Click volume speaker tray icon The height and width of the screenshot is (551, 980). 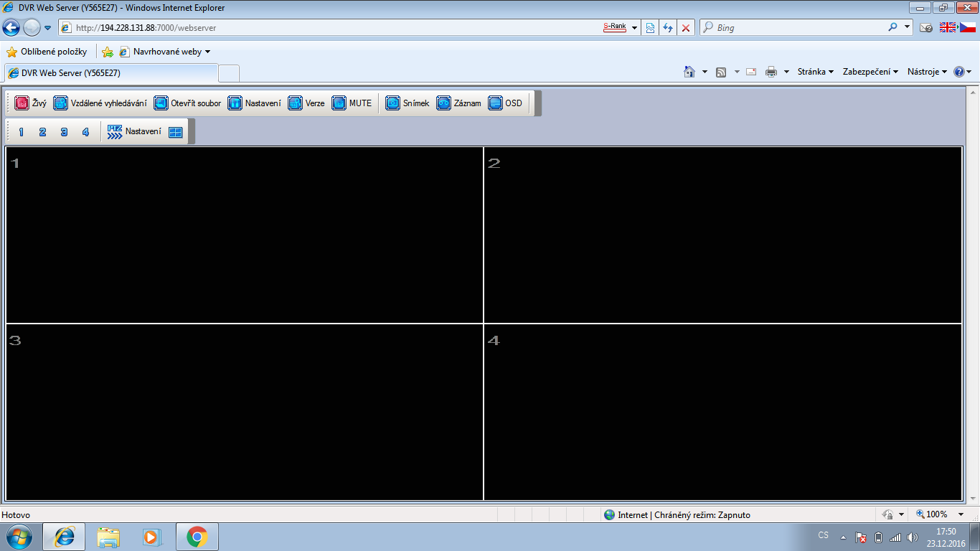click(912, 537)
